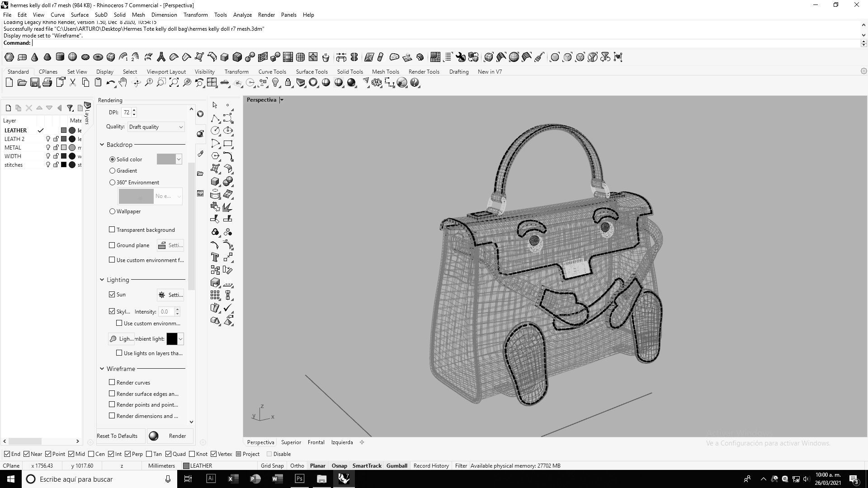Click the Cut scissors icon
868x488 pixels.
coord(72,83)
